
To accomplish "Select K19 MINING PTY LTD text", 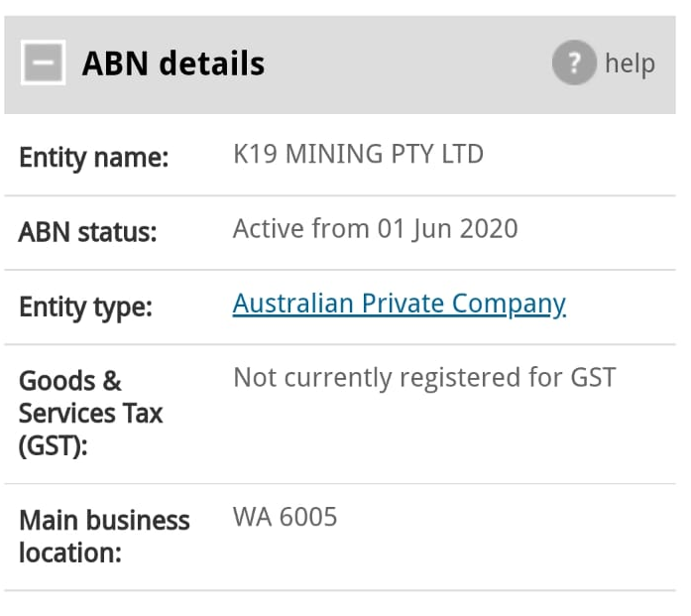I will pos(358,155).
